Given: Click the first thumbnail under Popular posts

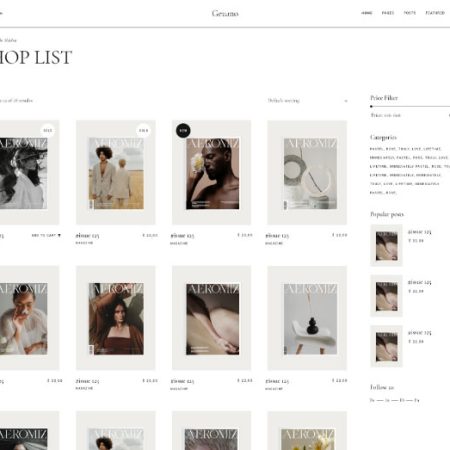Looking at the screenshot, I should pos(386,246).
